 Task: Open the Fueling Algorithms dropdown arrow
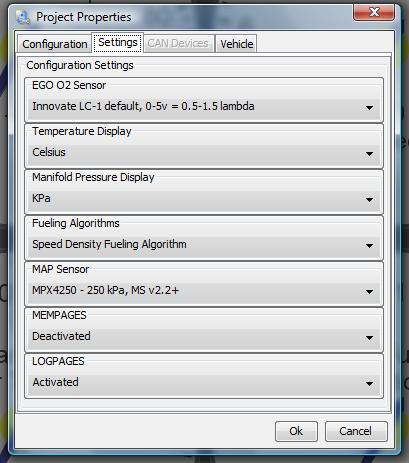369,246
